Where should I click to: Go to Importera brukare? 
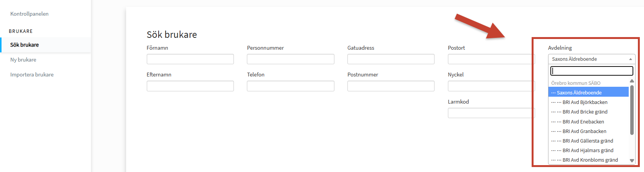pyautogui.click(x=32, y=75)
